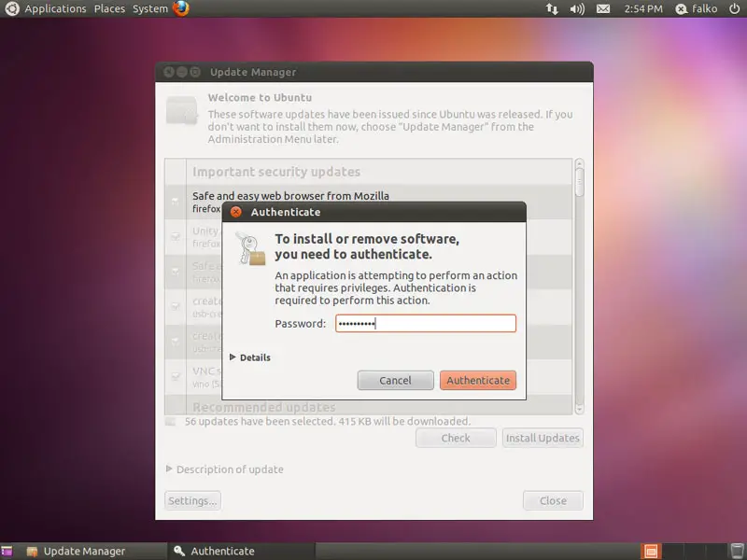Click the keys icon in Authenticate dialog
This screenshot has width=747, height=560.
coord(250,248)
